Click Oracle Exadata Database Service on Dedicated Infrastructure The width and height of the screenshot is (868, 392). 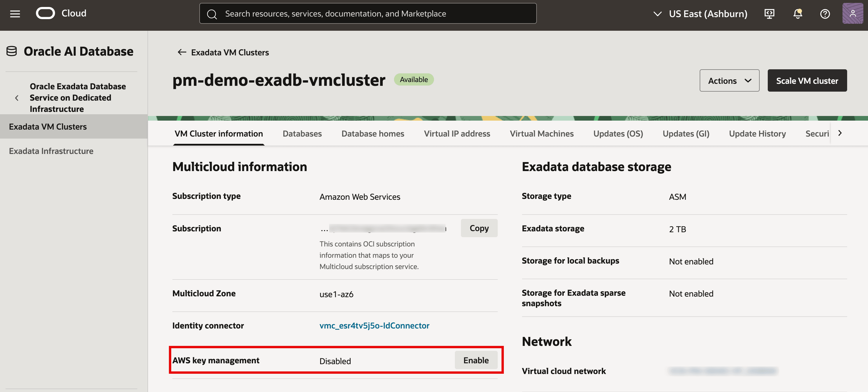click(78, 97)
